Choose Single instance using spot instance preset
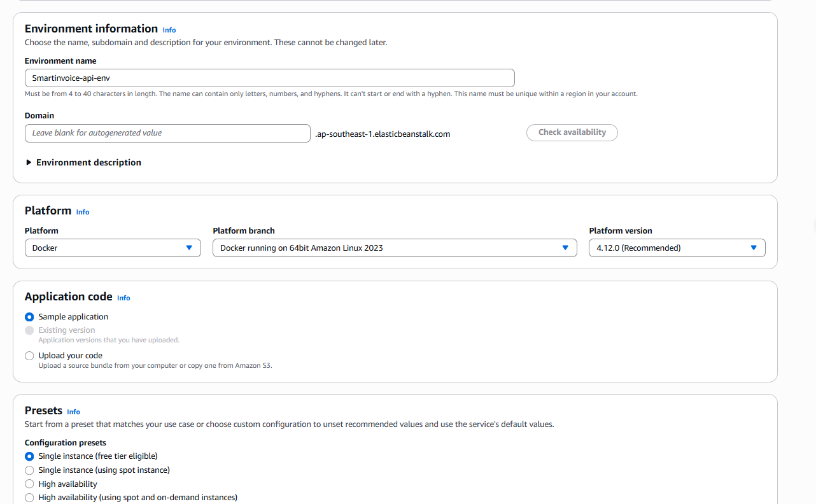816x504 pixels. (x=29, y=470)
